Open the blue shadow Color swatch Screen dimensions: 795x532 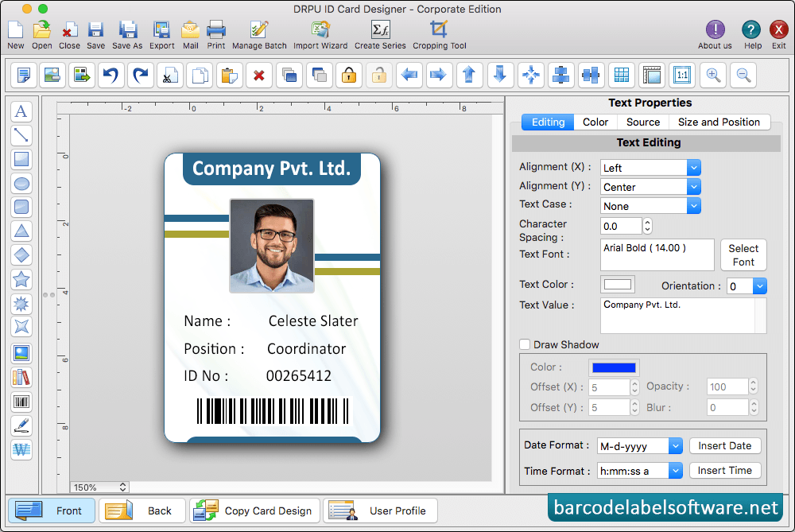[614, 367]
